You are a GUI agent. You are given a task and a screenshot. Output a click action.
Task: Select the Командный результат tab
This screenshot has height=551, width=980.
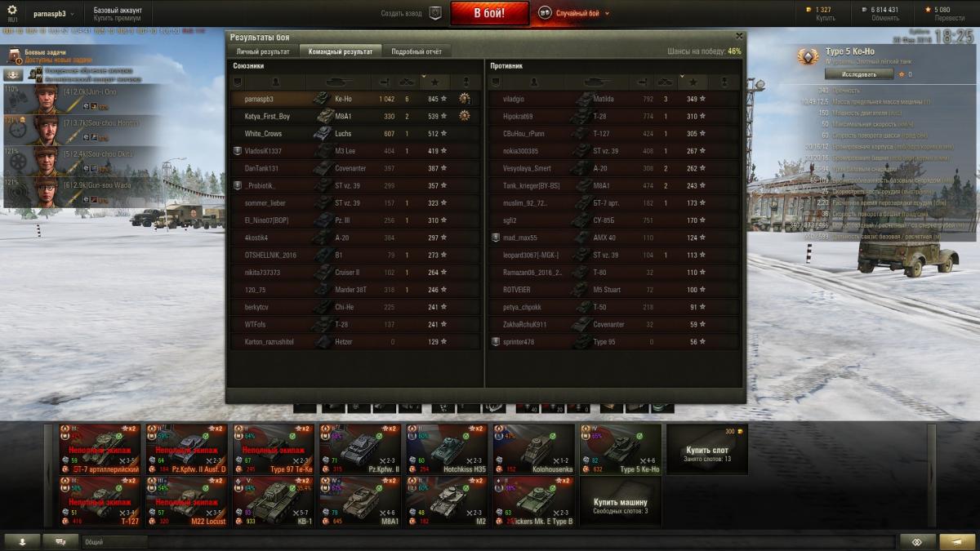click(340, 51)
